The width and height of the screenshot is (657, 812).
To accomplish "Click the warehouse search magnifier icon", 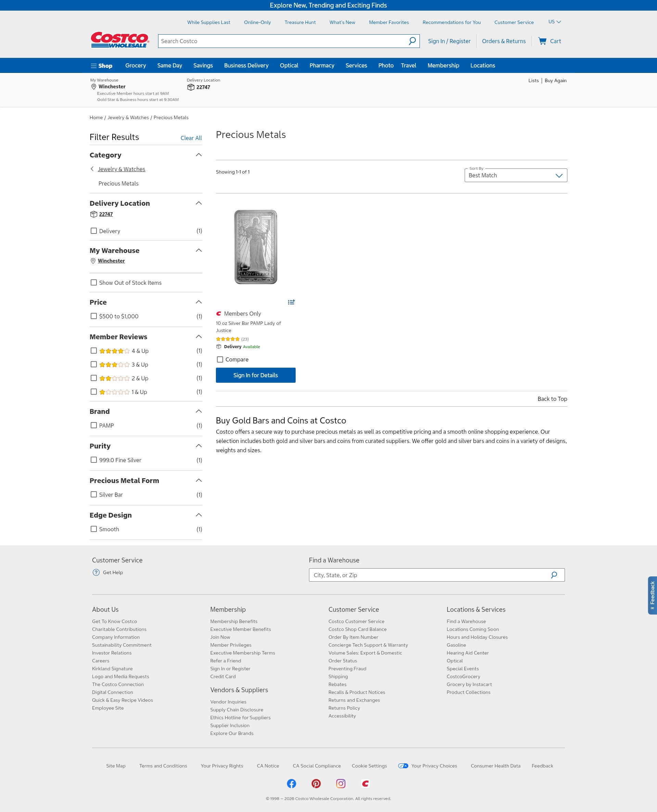I will [554, 575].
